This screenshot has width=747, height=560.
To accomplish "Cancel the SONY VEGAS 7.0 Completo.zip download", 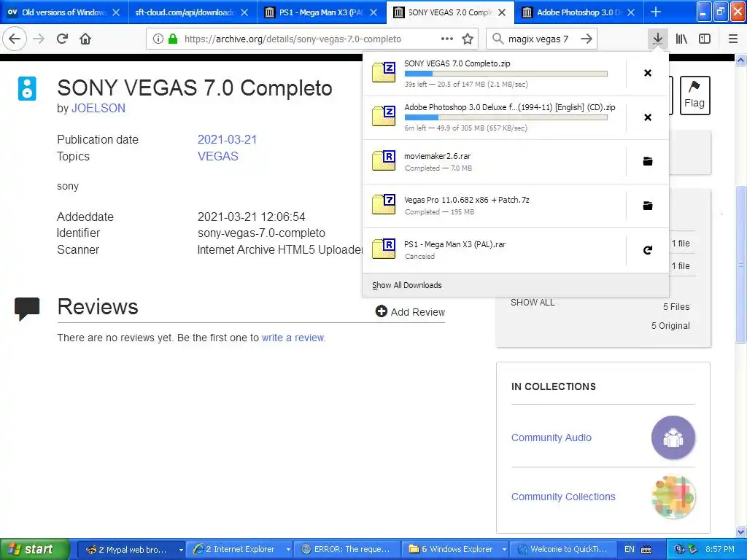I will pyautogui.click(x=648, y=73).
